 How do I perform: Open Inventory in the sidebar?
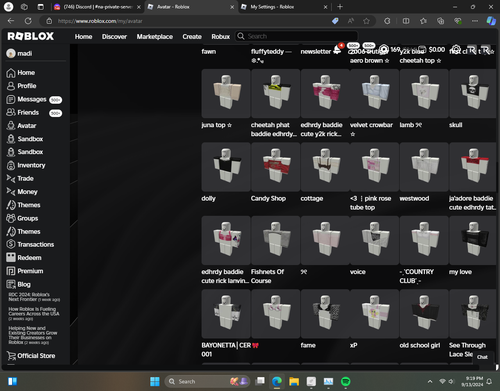click(26, 165)
